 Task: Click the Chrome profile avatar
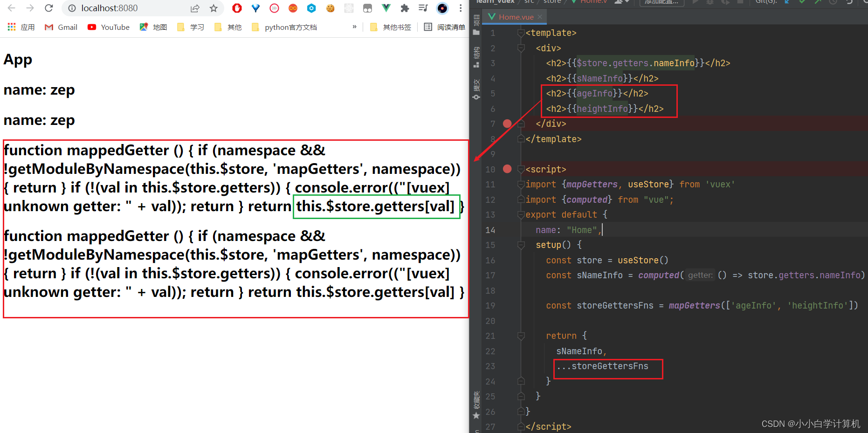point(442,8)
